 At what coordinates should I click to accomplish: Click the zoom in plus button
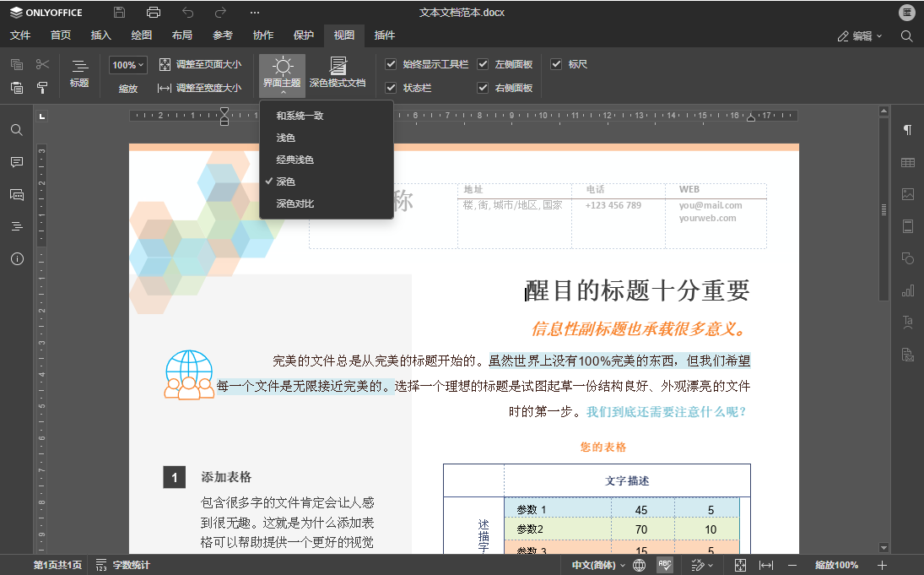(x=882, y=565)
